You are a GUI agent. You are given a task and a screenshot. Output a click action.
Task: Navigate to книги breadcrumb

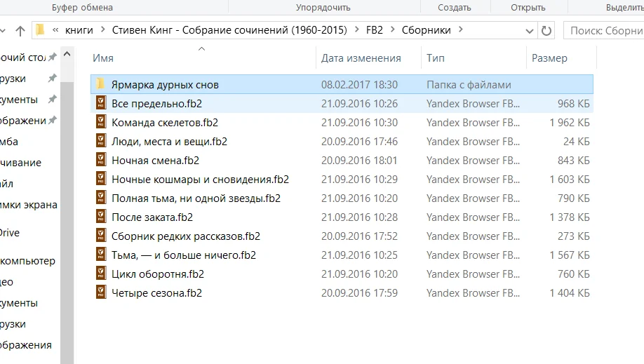79,30
